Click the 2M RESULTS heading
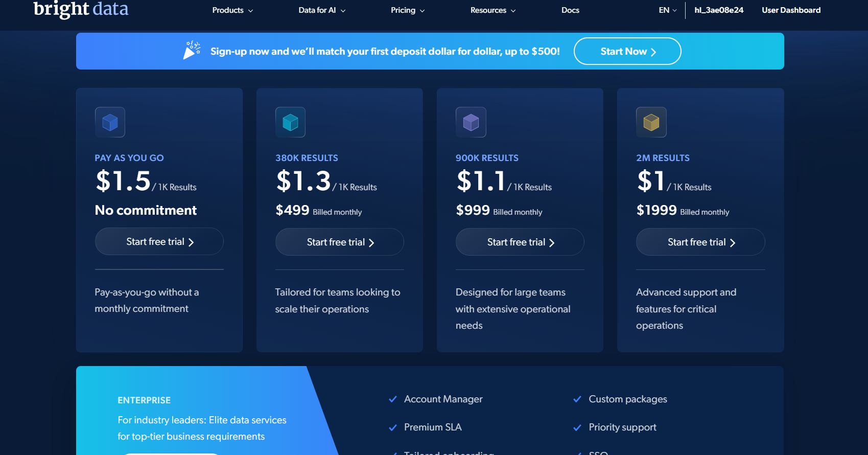This screenshot has height=455, width=868. (663, 158)
